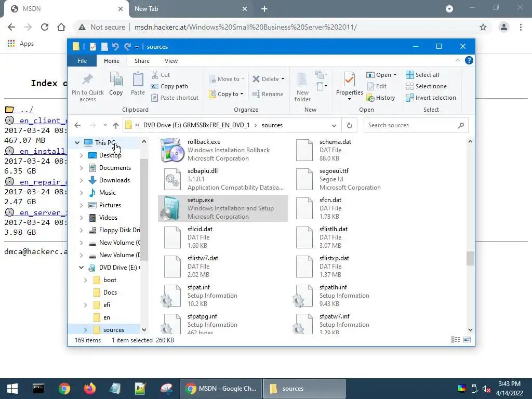The image size is (532, 399).
Task: Collapse the This PC tree node
Action: point(77,143)
